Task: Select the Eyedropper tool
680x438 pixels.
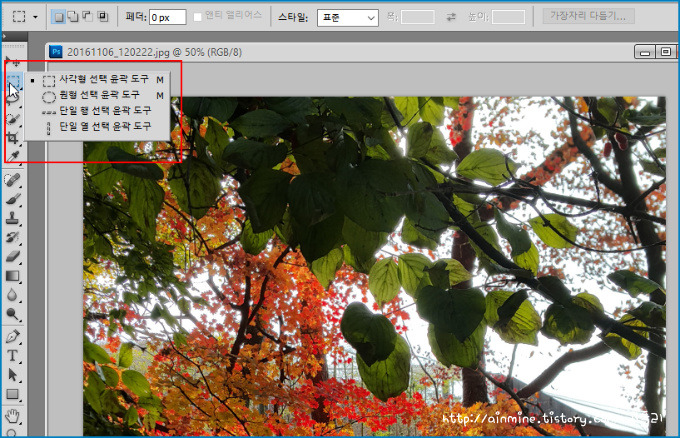Action: 13,157
